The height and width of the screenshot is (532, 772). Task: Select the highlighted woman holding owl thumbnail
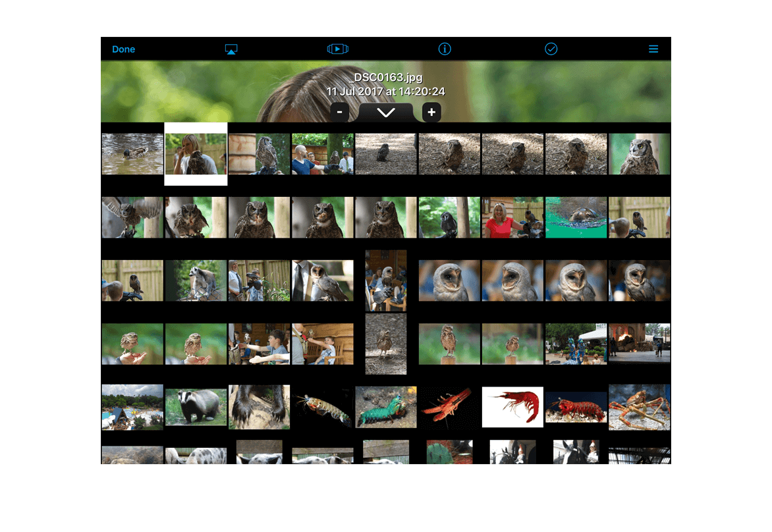[196, 154]
